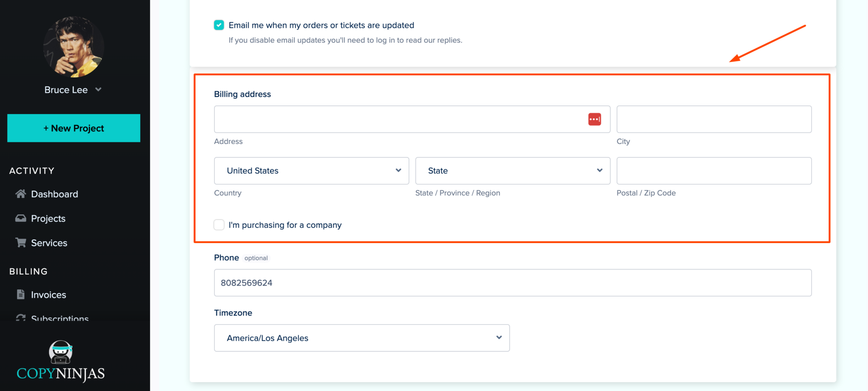Expand the Bruce Lee account menu chevron
The image size is (868, 391).
[98, 89]
